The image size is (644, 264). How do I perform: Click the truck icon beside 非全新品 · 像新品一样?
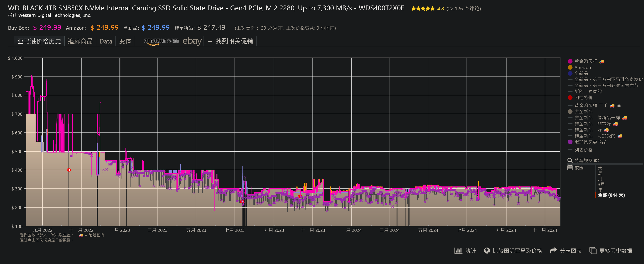coord(625,118)
